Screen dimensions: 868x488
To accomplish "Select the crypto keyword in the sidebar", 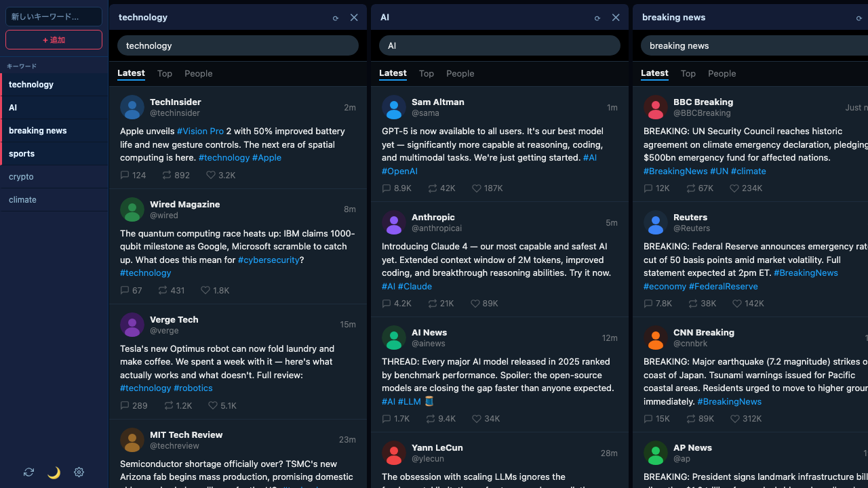I will point(21,176).
